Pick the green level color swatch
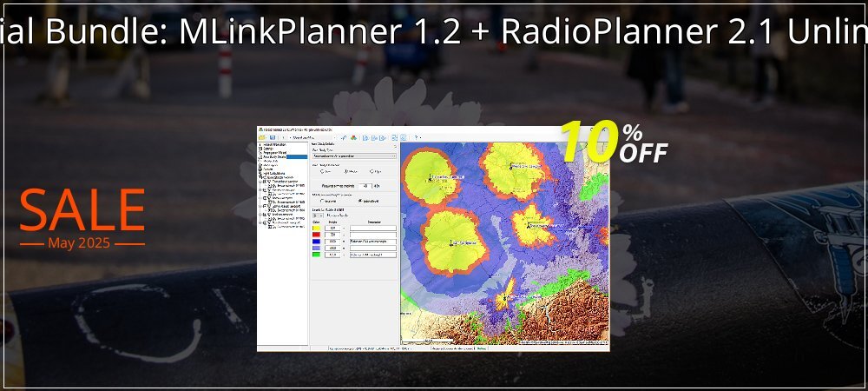This screenshot has height=391, width=868. coord(316,255)
